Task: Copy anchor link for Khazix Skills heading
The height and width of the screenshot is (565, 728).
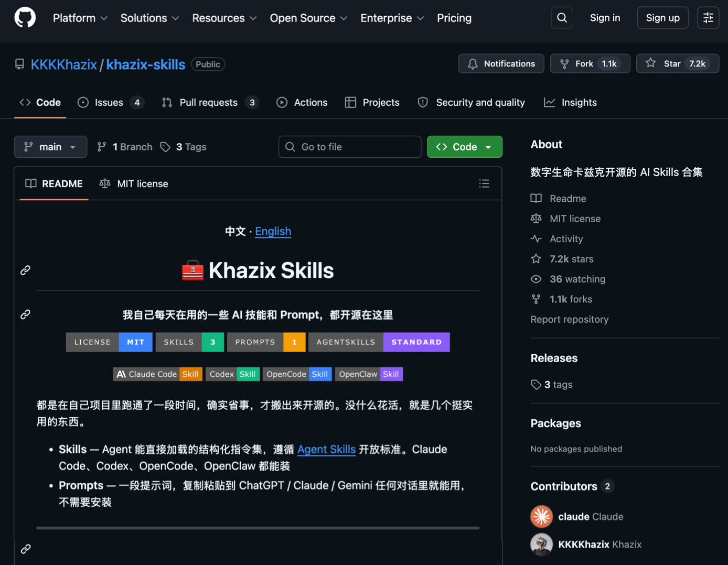Action: click(x=25, y=270)
